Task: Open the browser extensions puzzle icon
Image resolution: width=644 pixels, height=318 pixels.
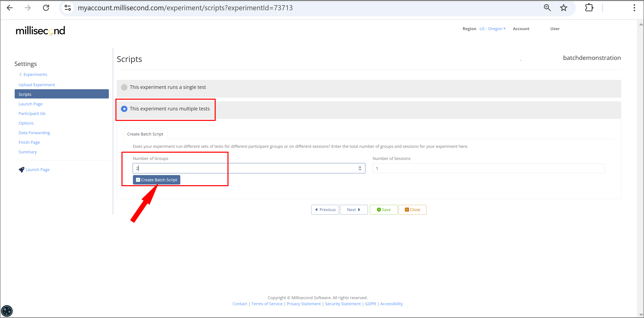Action: pos(589,8)
